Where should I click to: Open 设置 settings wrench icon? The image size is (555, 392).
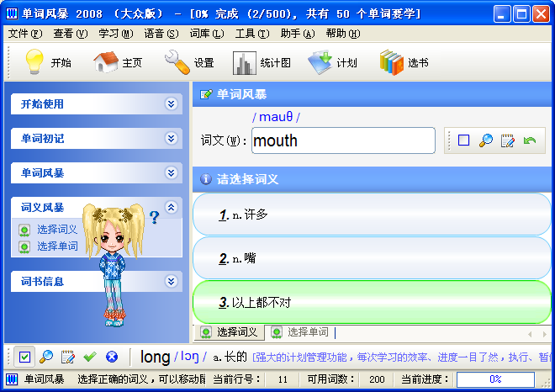pyautogui.click(x=177, y=63)
